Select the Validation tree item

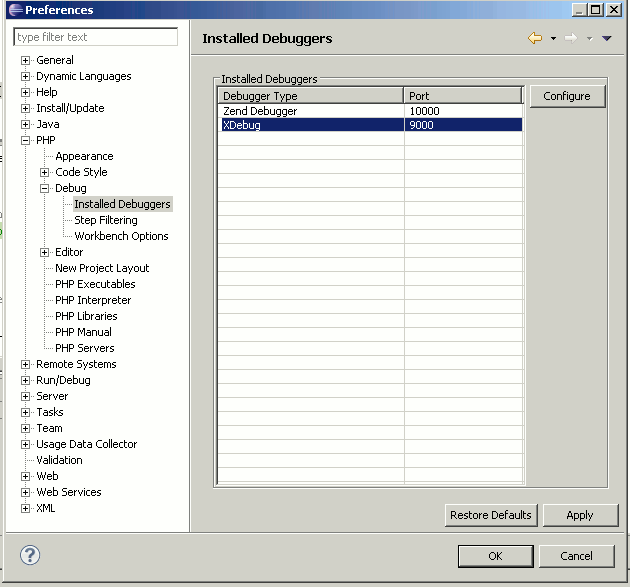click(59, 460)
